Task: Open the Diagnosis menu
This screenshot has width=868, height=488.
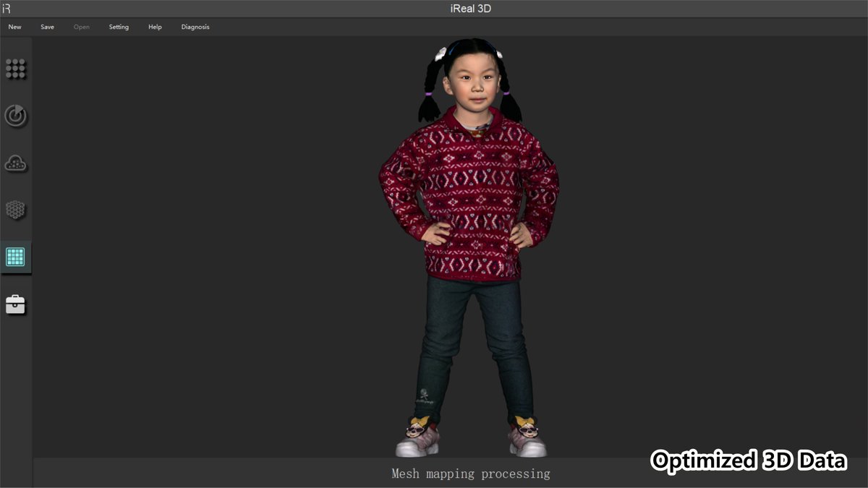Action: 195,27
